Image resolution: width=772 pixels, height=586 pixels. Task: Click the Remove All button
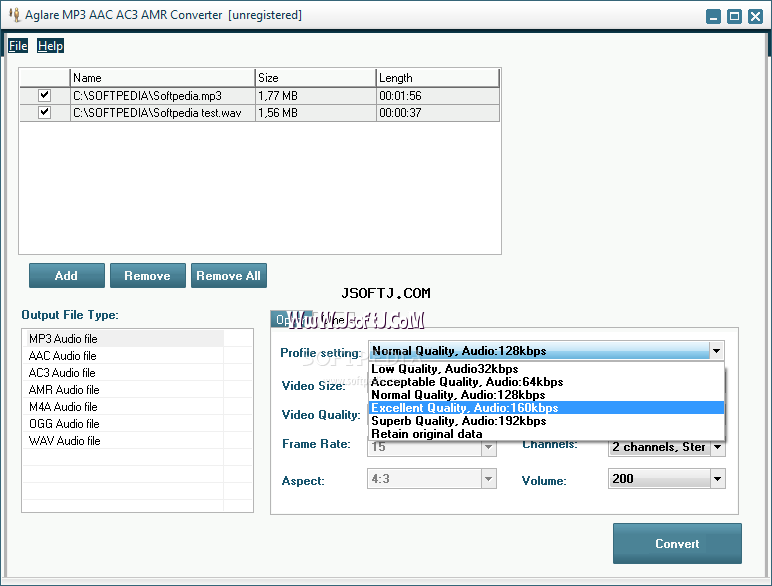click(x=229, y=275)
